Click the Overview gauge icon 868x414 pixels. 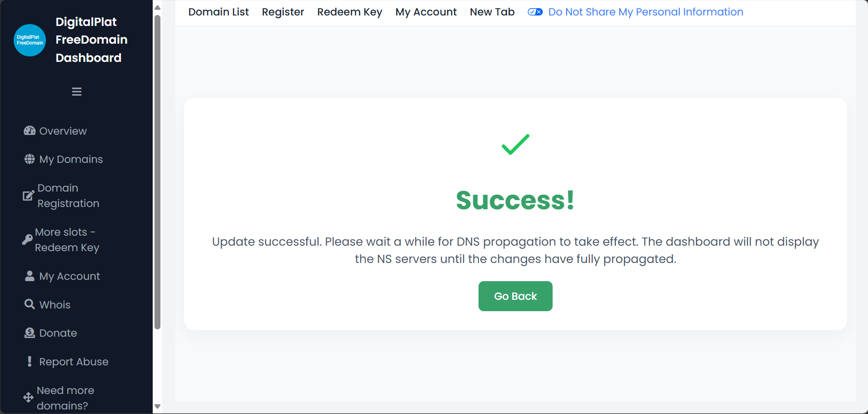click(x=30, y=131)
